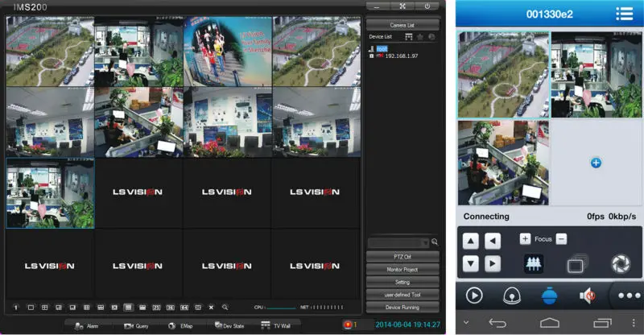Click the Device Running button
Viewport: 644px width, 335px height.
(x=402, y=307)
